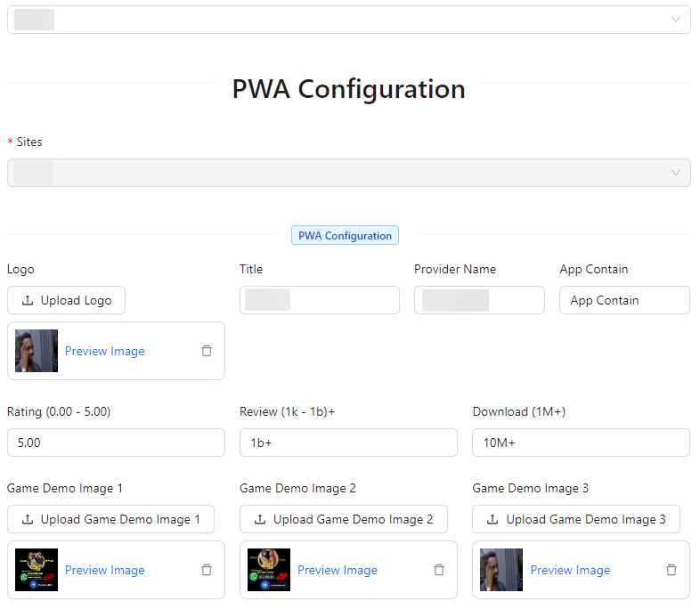Delete Game Demo Image 2 preview
The image size is (700, 609).
coord(439,570)
